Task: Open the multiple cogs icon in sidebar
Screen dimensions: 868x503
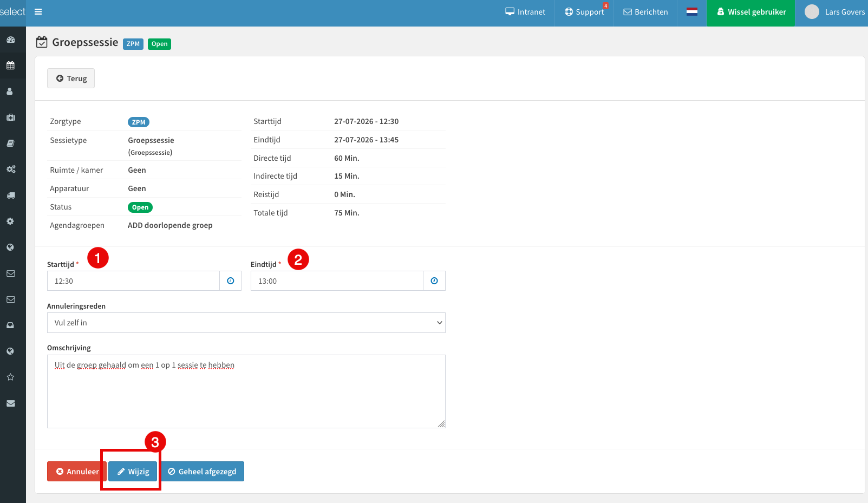Action: (x=11, y=169)
